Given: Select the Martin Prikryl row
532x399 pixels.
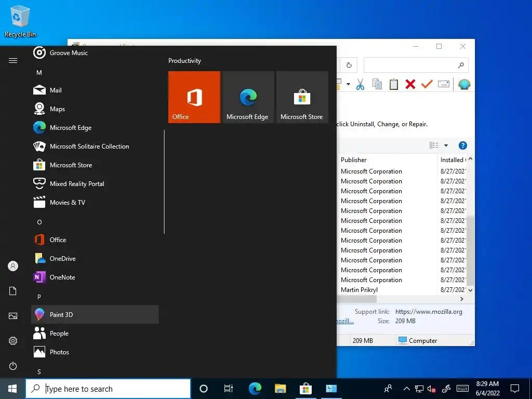Looking at the screenshot, I should click(402, 290).
